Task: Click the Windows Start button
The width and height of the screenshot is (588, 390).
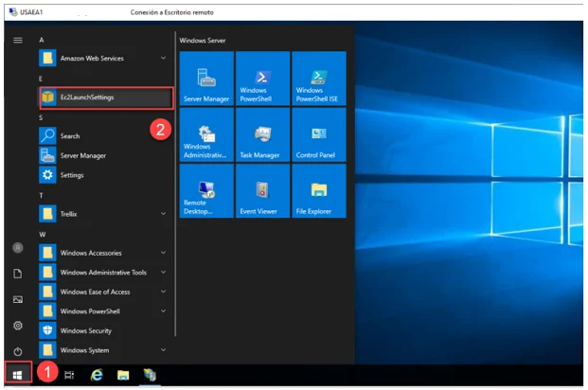Action: click(x=18, y=375)
